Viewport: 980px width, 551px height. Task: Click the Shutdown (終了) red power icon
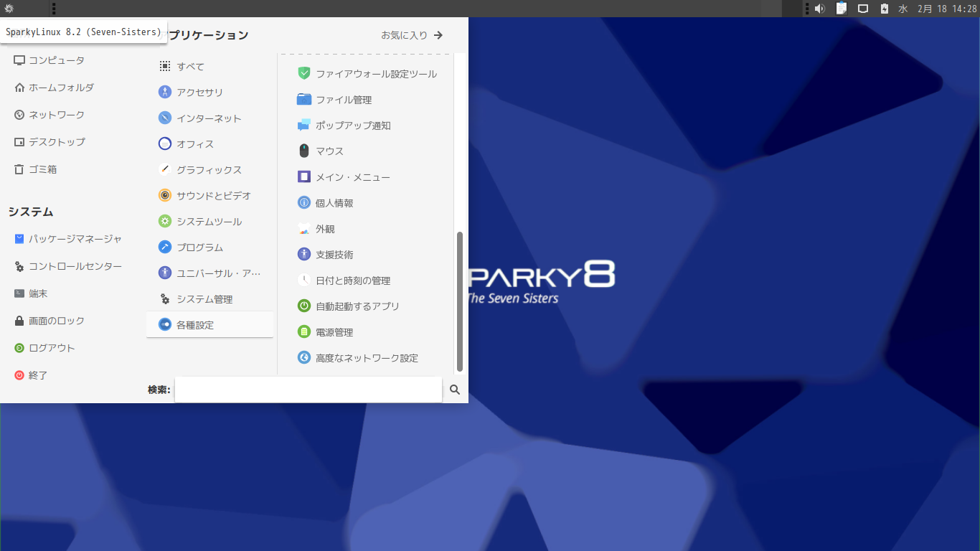[x=19, y=375]
